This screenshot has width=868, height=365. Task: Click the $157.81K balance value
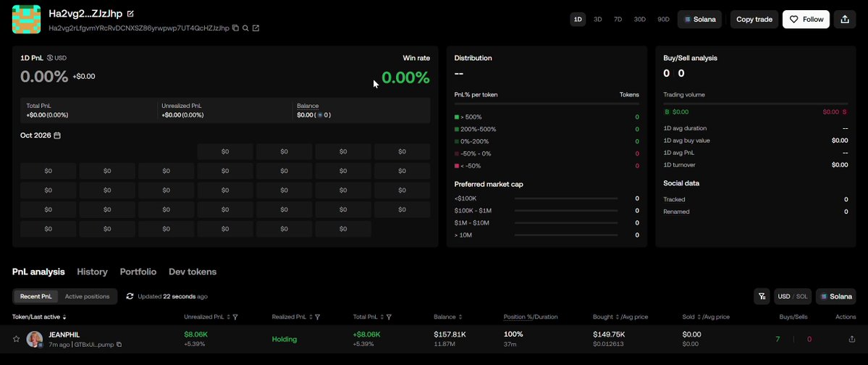pos(449,335)
